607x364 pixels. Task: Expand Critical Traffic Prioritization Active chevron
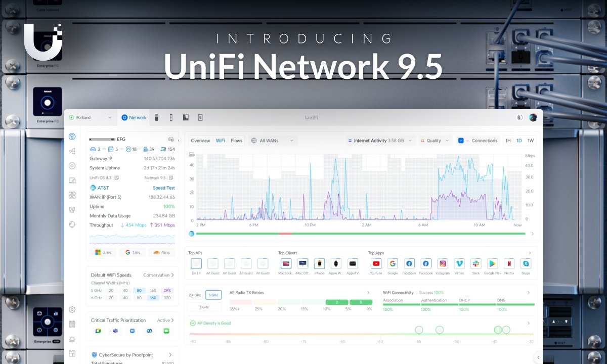[172, 320]
